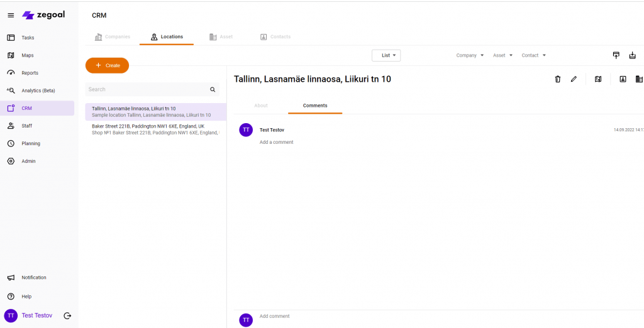Expand the Company filter dropdown
Image resolution: width=644 pixels, height=328 pixels.
point(470,55)
